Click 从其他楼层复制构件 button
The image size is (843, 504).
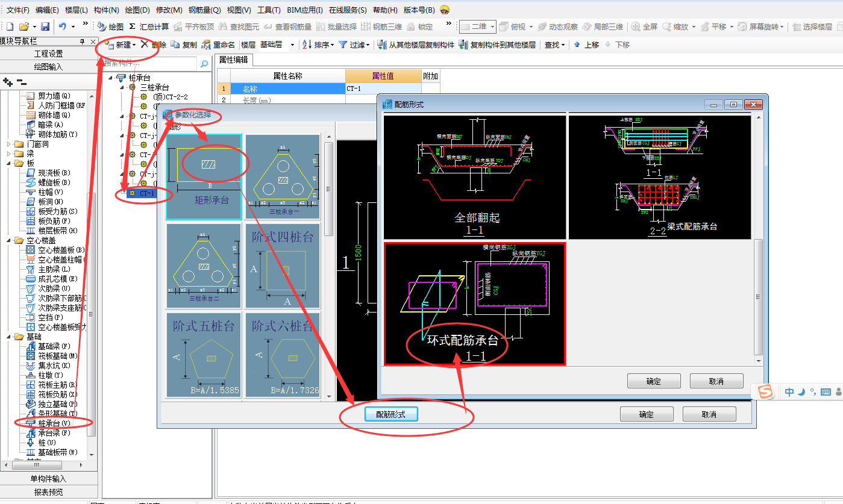[415, 45]
